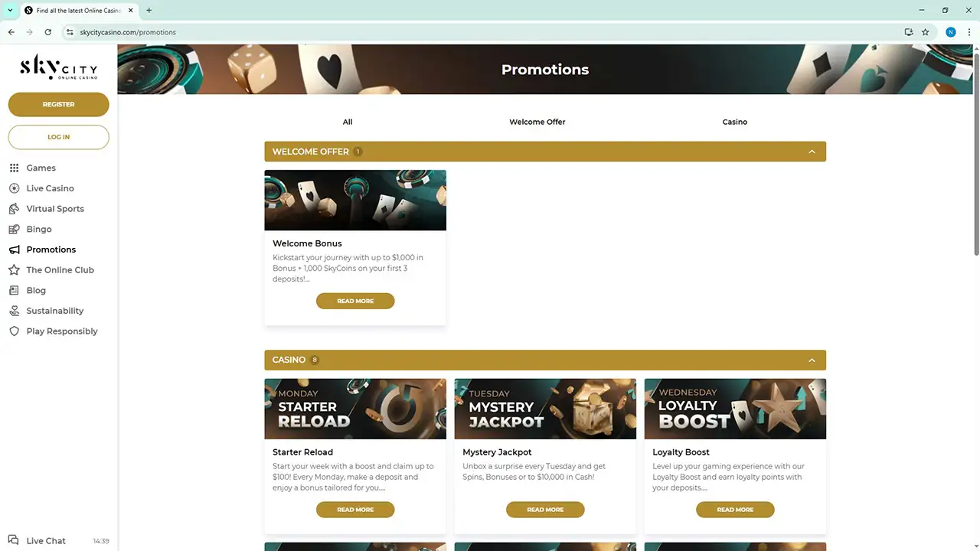Open Live Chat bubble icon
The width and height of the screenshot is (980, 551).
click(14, 540)
